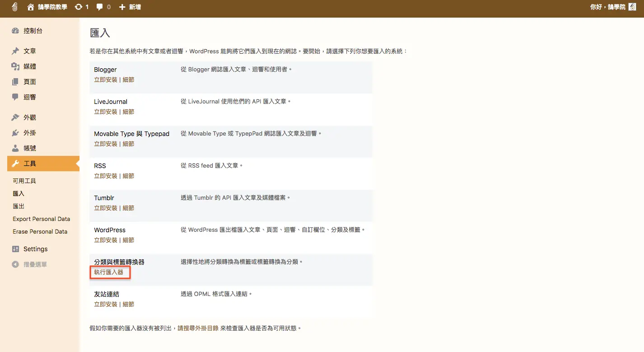The width and height of the screenshot is (644, 352).
Task: Click the 帳號 user icon
Action: coord(15,148)
